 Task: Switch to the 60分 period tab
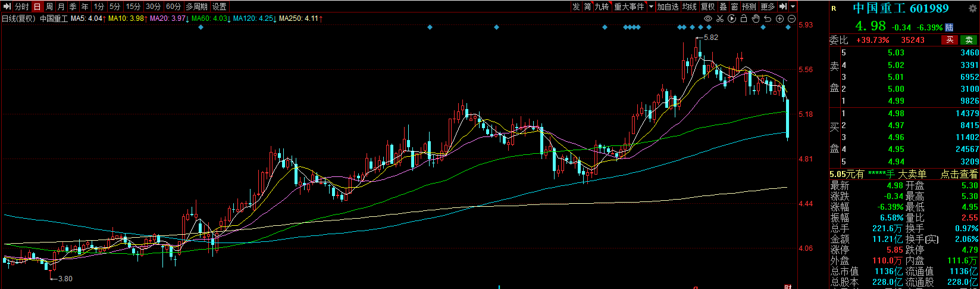[173, 7]
